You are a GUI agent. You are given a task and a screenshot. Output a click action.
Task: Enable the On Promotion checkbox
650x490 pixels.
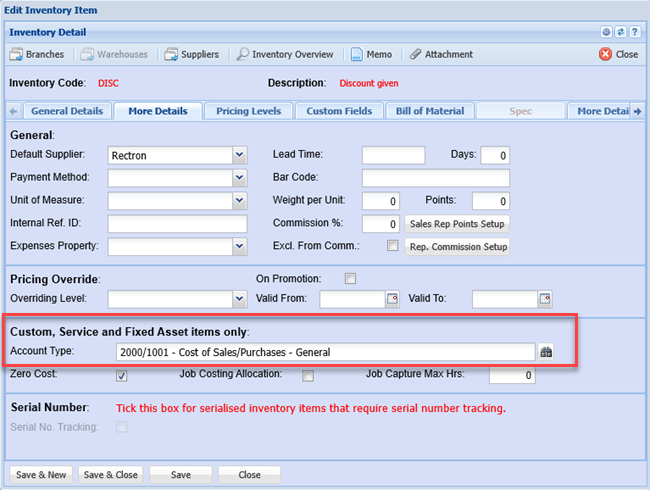coord(350,278)
